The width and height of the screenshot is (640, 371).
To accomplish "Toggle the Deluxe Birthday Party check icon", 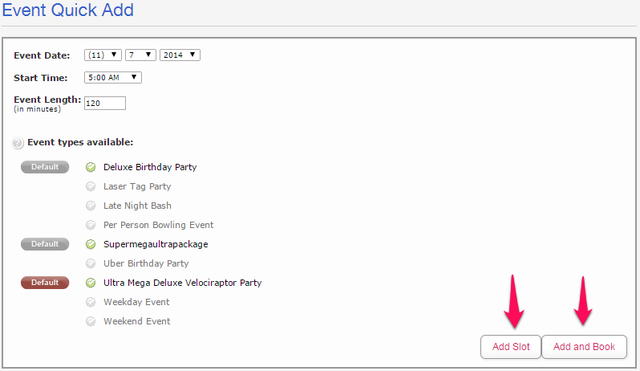I will point(91,167).
